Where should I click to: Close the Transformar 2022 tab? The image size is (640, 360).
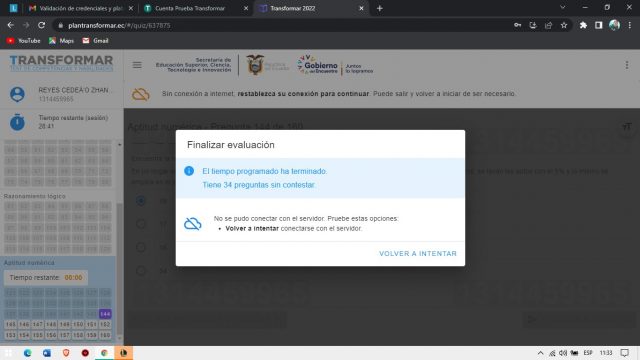361,8
